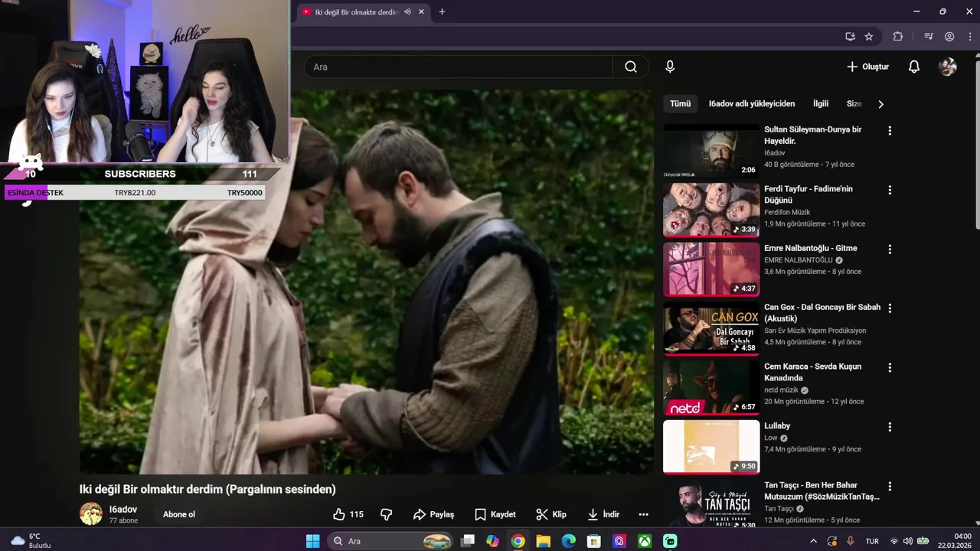Open options for Cem Karaca video
This screenshot has height=551, width=980.
coord(890,367)
